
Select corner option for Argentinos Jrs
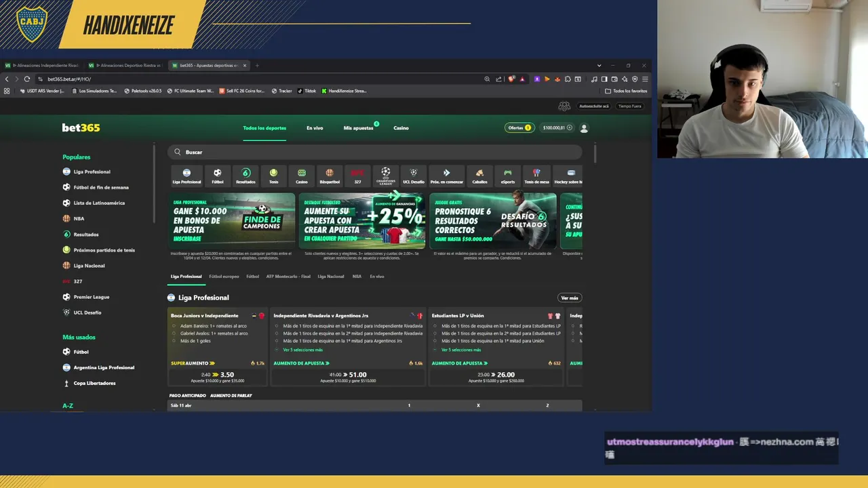pos(338,341)
